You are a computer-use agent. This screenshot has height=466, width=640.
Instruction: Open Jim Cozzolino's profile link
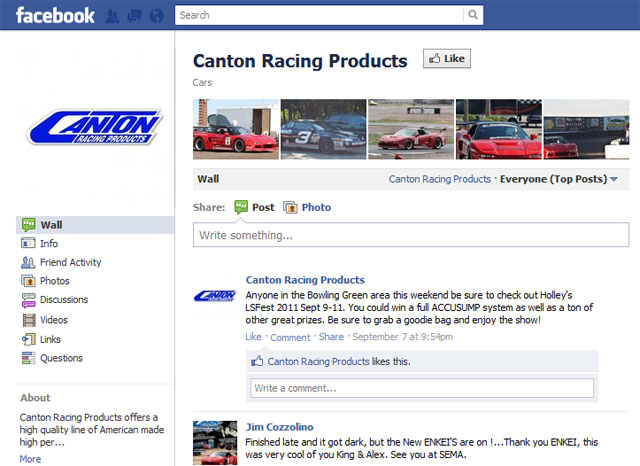point(280,427)
